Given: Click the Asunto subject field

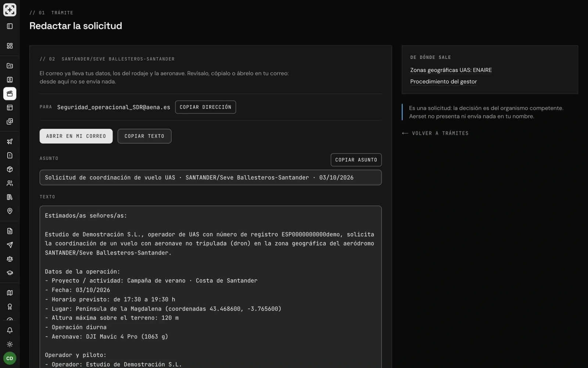Looking at the screenshot, I should 211,177.
